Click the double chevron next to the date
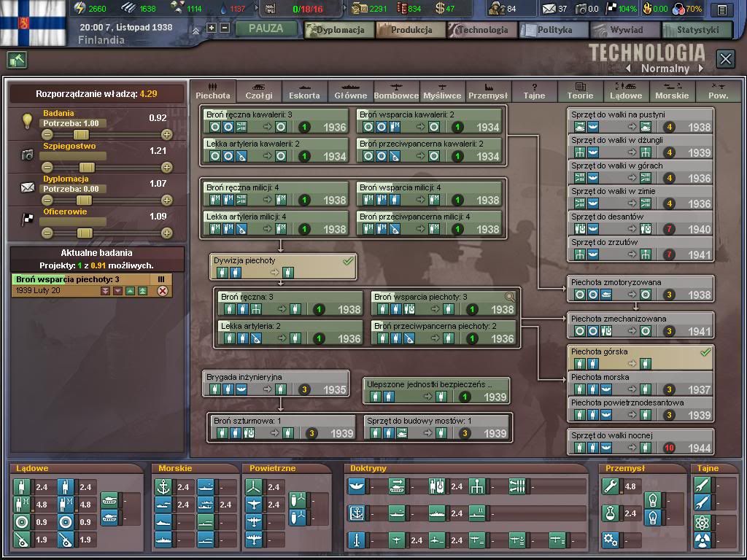The height and width of the screenshot is (560, 747). click(x=196, y=30)
